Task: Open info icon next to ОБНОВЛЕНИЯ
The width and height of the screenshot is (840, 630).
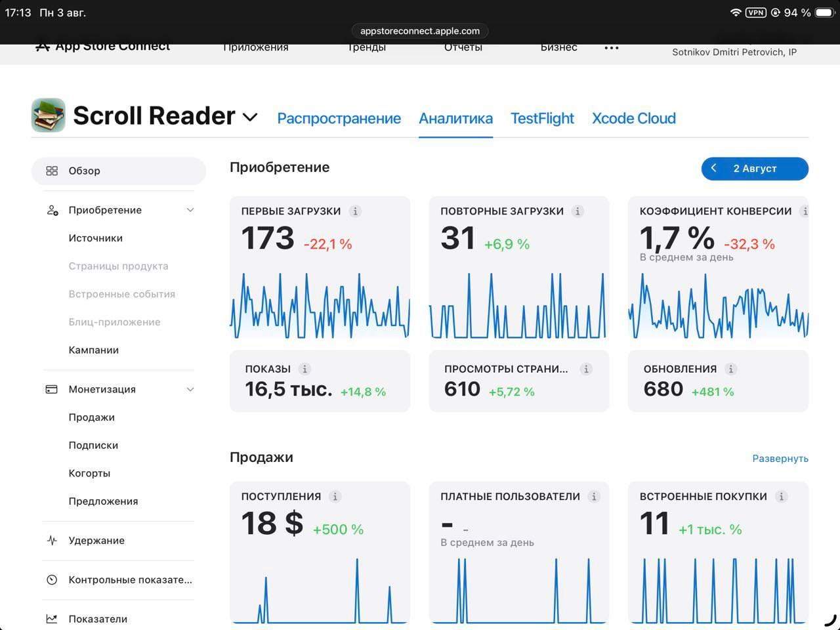Action: coord(730,369)
